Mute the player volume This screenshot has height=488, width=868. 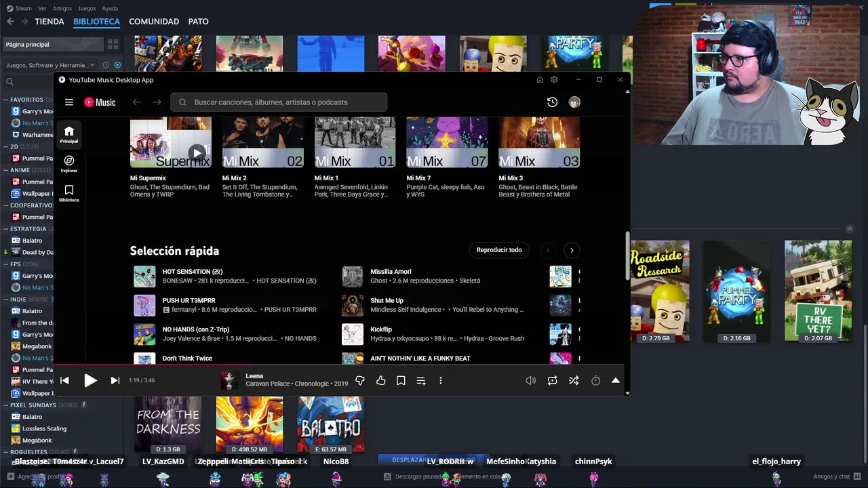[x=530, y=381]
